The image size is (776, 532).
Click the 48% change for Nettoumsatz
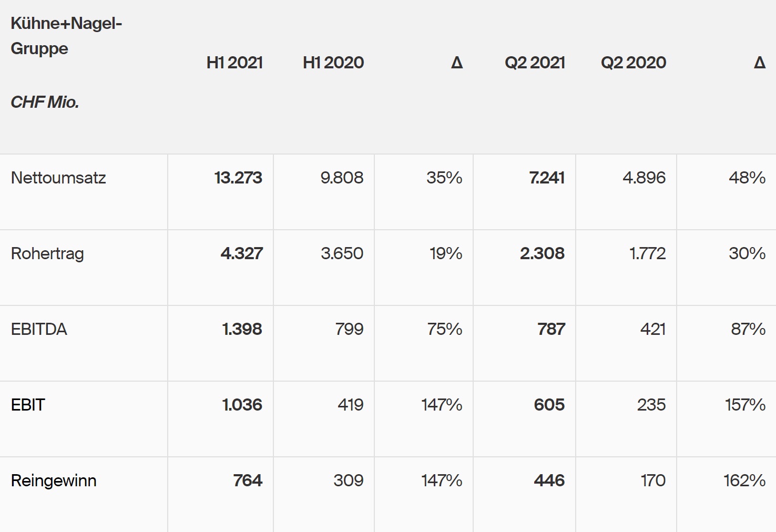click(747, 178)
